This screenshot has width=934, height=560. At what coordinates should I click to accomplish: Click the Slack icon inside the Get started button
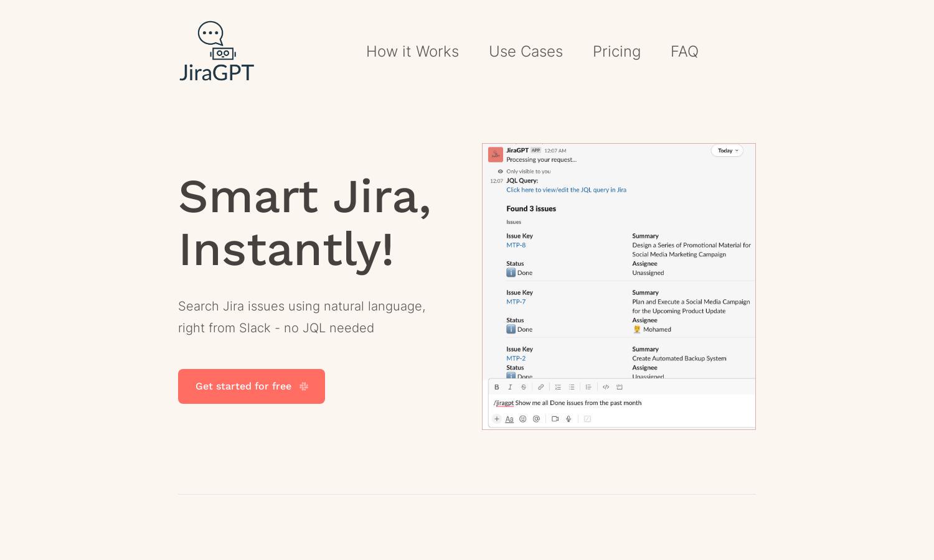(x=304, y=386)
